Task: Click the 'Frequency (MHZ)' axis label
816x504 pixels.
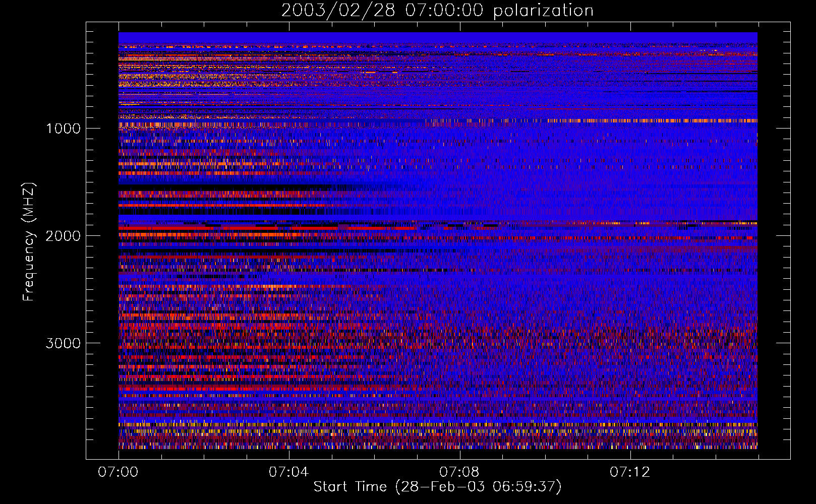Action: click(29, 242)
